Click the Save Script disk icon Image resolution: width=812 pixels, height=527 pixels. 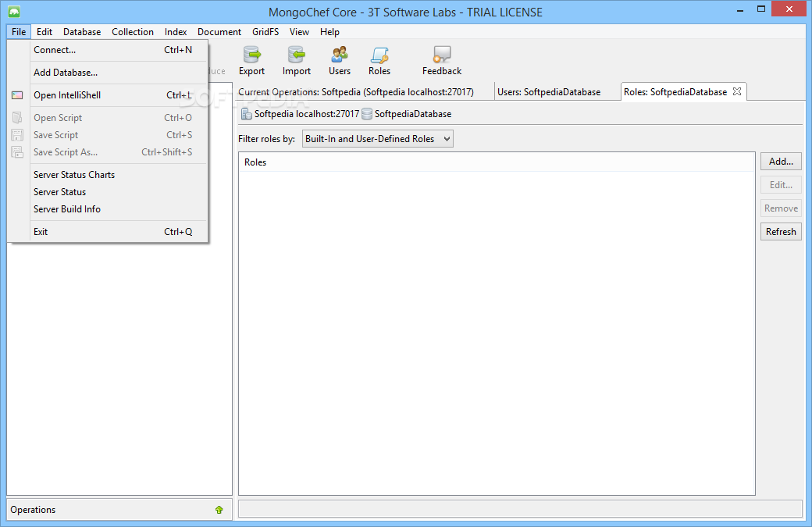(x=17, y=135)
